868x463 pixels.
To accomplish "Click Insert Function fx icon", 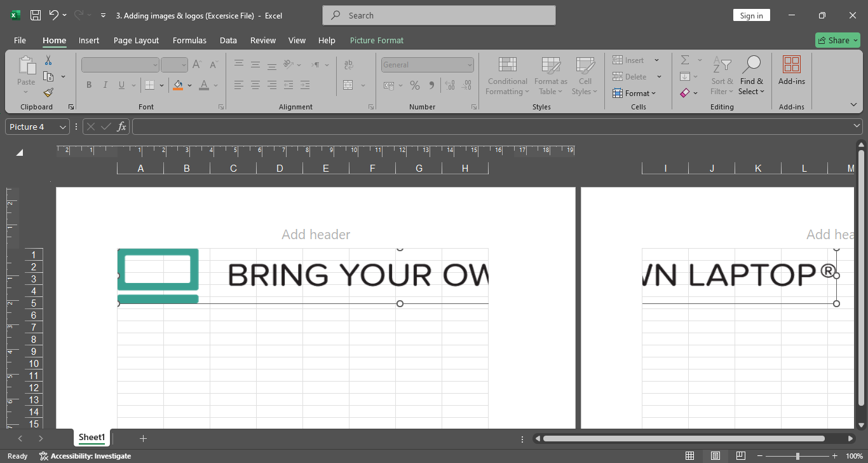I will pos(121,127).
